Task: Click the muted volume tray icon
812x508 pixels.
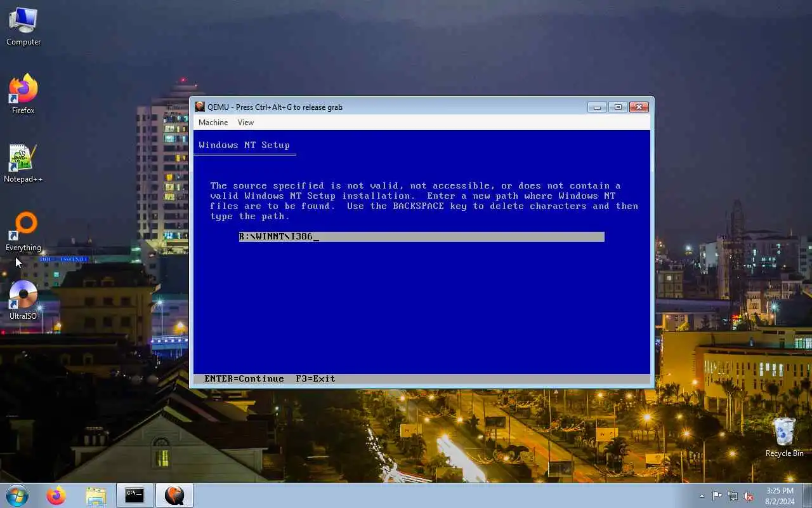Action: (x=749, y=496)
